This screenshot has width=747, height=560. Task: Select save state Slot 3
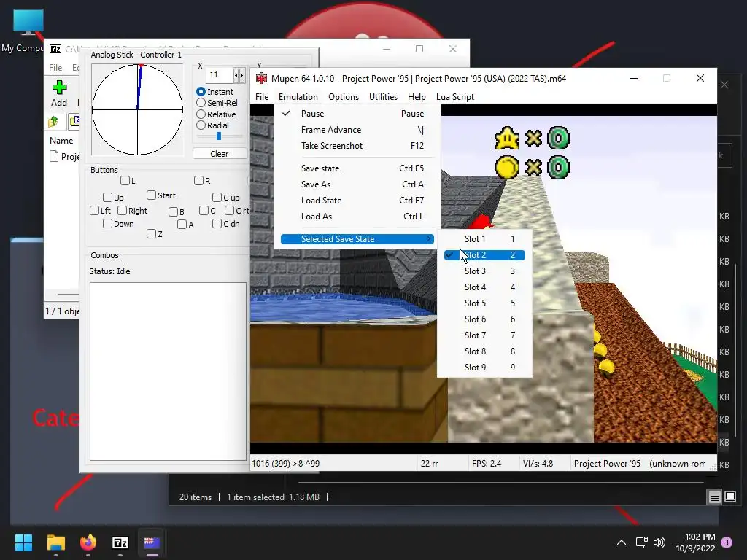tap(484, 271)
